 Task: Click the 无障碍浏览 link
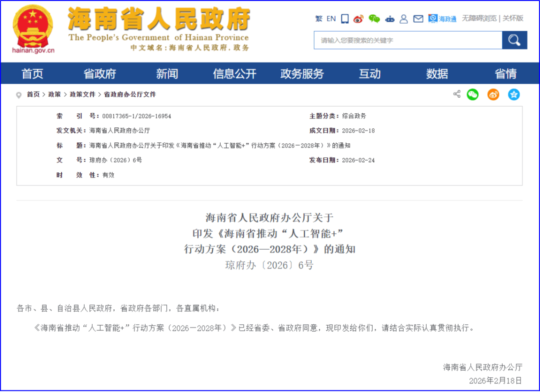(479, 18)
